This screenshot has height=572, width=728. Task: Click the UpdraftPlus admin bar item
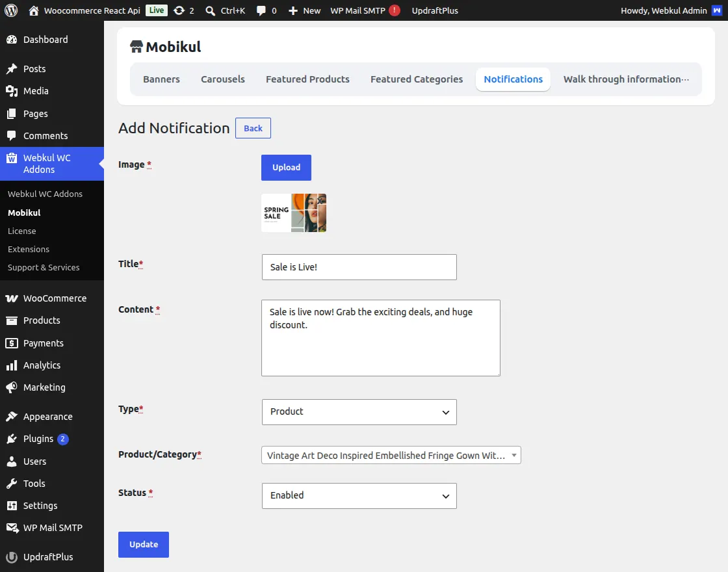tap(435, 10)
